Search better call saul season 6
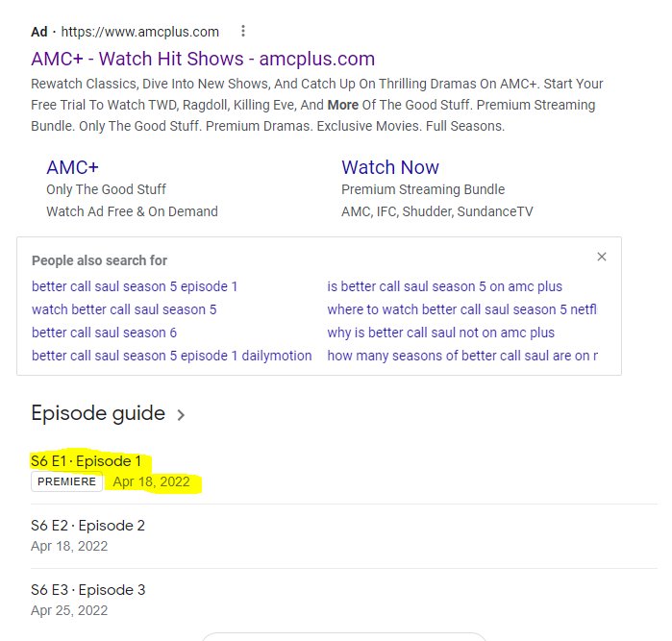Screen dimensions: 672x641 [x=104, y=333]
